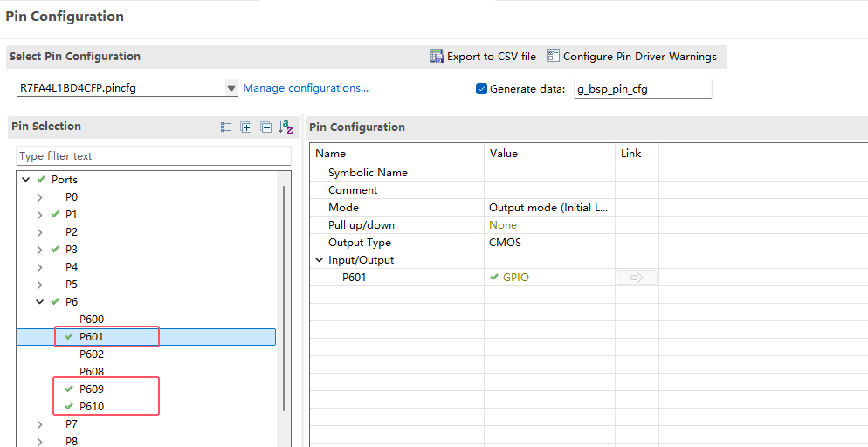Sort the pin list alphabetically

pos(286,127)
